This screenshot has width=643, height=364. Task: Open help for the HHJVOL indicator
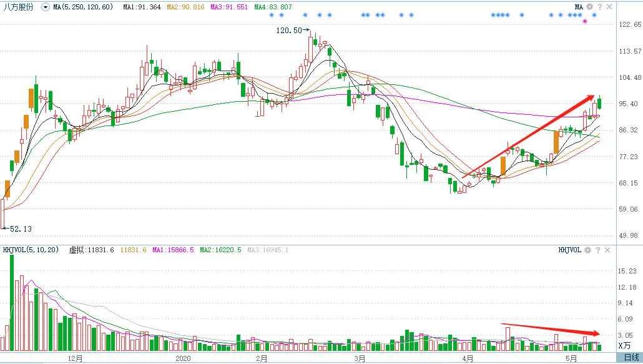tap(598, 250)
